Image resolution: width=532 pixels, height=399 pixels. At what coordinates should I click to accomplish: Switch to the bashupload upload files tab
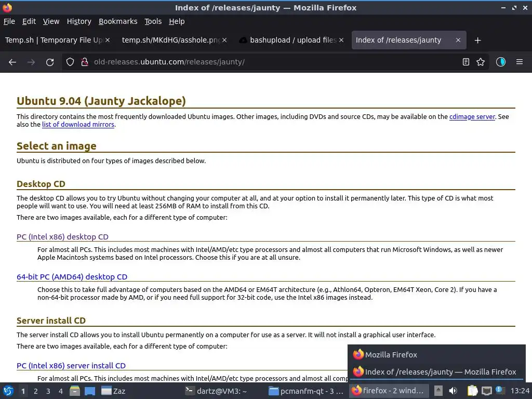tap(293, 40)
